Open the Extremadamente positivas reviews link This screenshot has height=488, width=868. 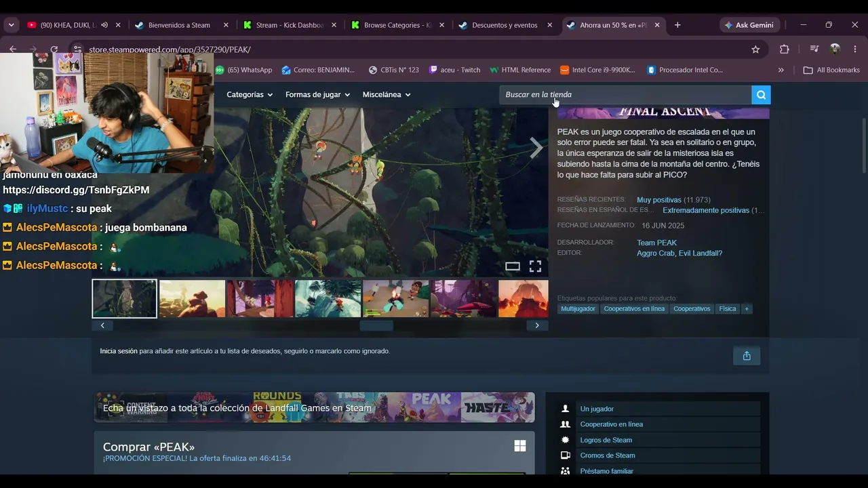706,210
